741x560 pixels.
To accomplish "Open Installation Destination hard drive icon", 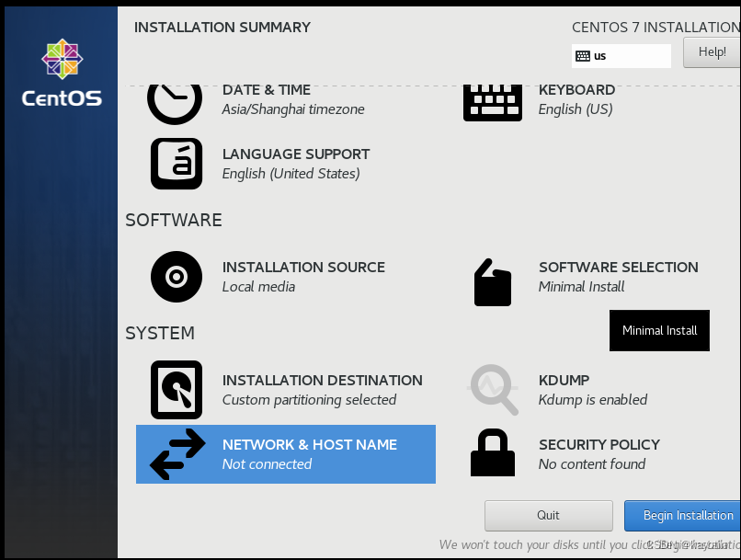I will [x=177, y=389].
